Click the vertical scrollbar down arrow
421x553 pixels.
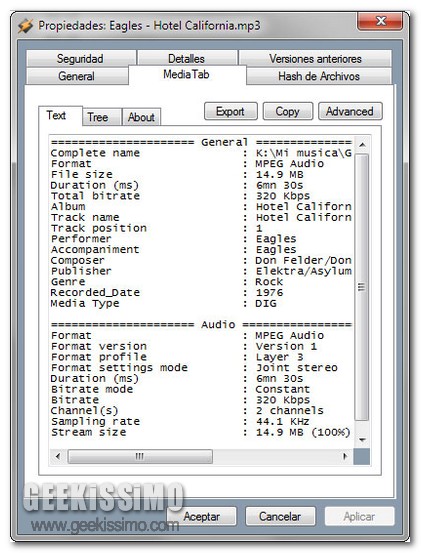(x=362, y=440)
